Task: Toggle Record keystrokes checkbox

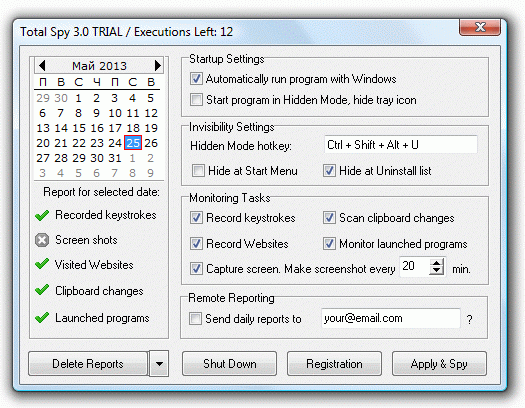Action: 196,218
